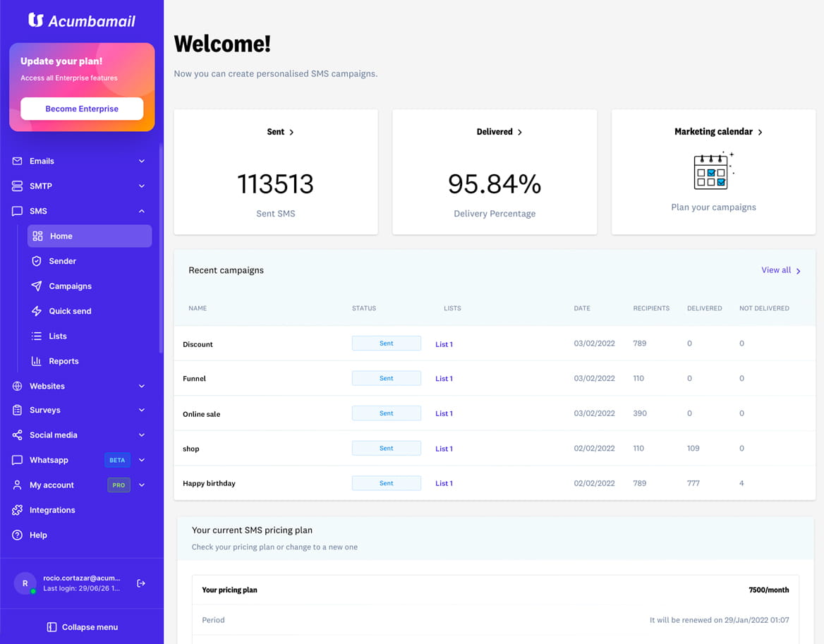Image resolution: width=824 pixels, height=644 pixels.
Task: Open the Lists menu item
Action: click(58, 336)
